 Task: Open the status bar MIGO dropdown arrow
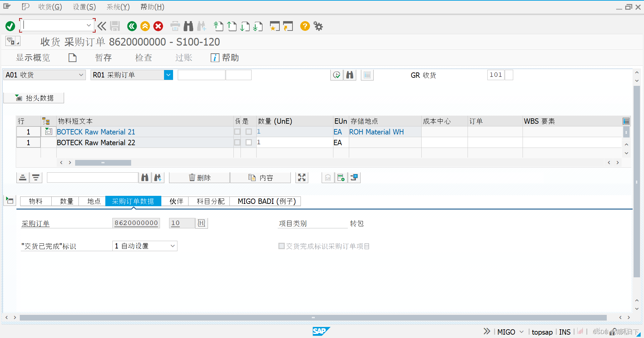522,332
